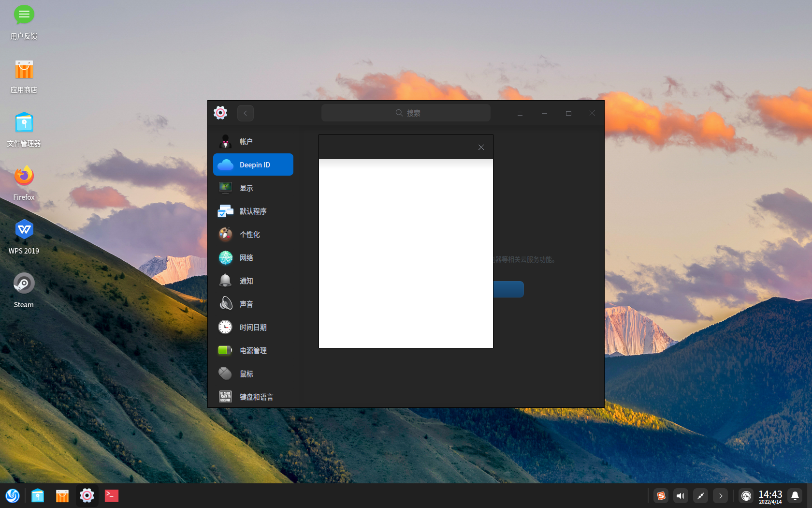Click the control center gear in the taskbar
Screen dimensions: 812x508
coord(87,496)
